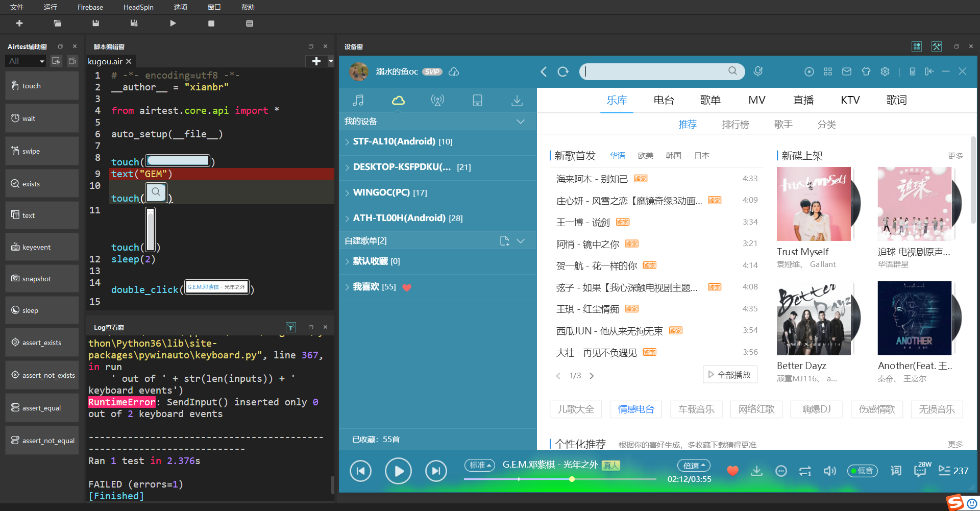The width and height of the screenshot is (980, 511).
Task: Toggle the 日本 new songs filter
Action: coord(702,155)
